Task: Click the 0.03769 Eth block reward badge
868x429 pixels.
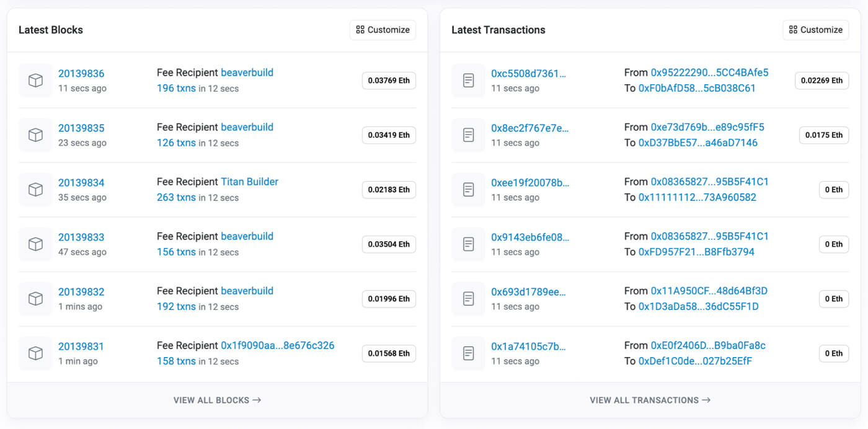Action: pos(389,81)
